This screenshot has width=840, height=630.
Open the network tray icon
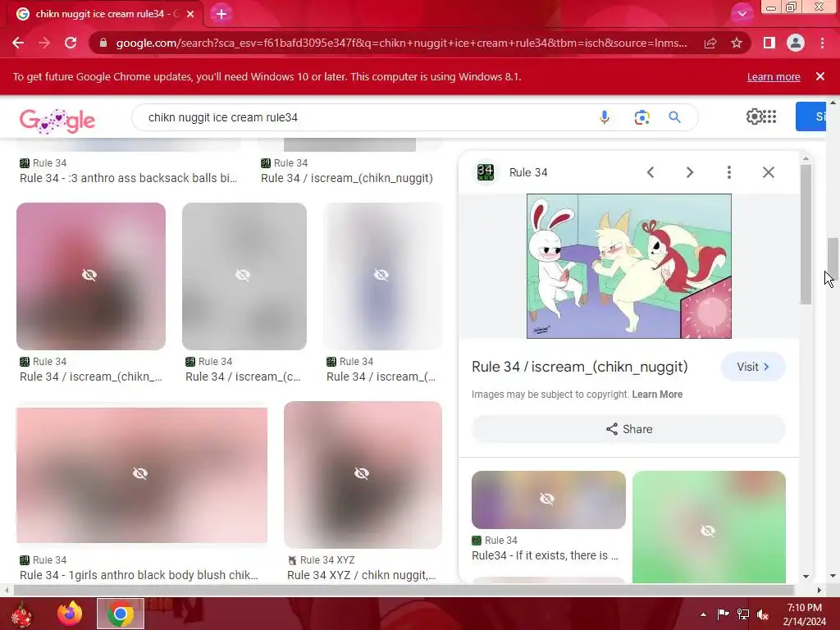click(x=743, y=614)
